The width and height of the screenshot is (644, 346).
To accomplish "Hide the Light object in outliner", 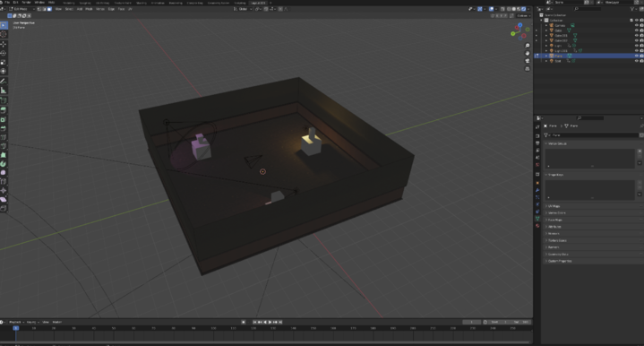I will pyautogui.click(x=637, y=46).
